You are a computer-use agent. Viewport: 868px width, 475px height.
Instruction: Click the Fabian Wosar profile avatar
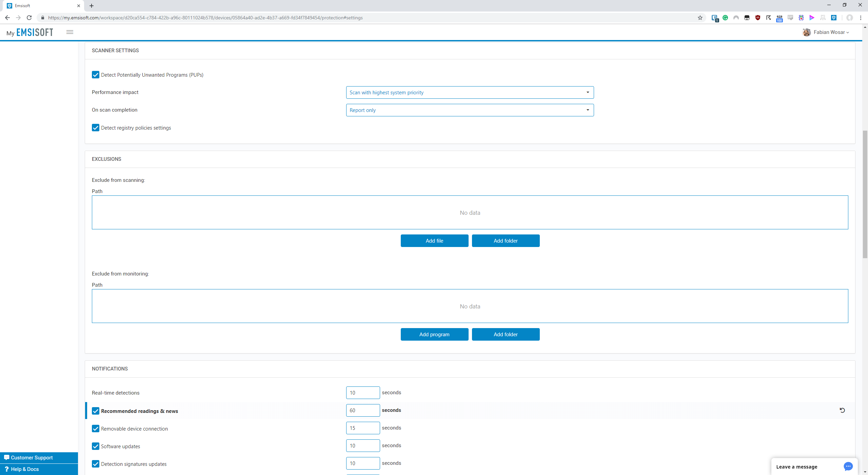click(x=807, y=32)
